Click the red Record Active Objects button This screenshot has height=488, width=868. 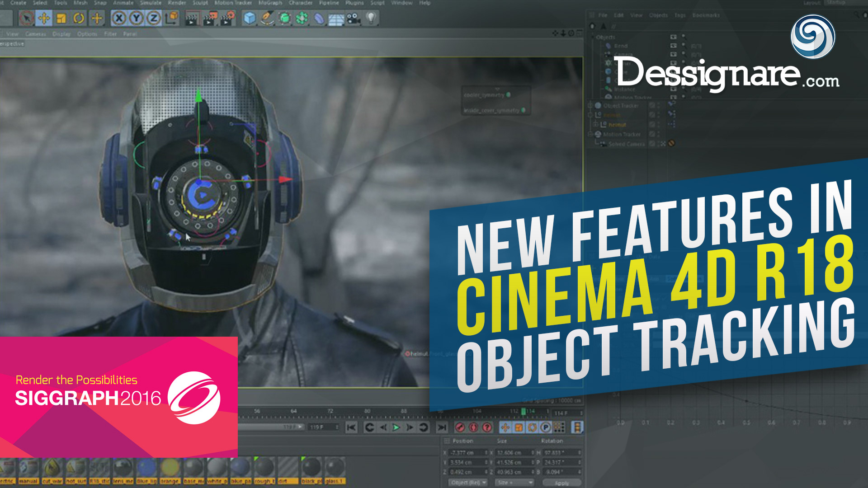pyautogui.click(x=460, y=427)
